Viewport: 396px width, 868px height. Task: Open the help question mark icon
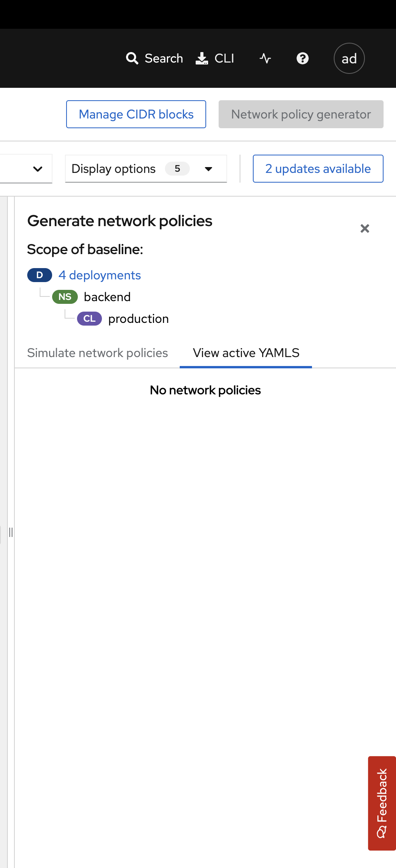303,58
